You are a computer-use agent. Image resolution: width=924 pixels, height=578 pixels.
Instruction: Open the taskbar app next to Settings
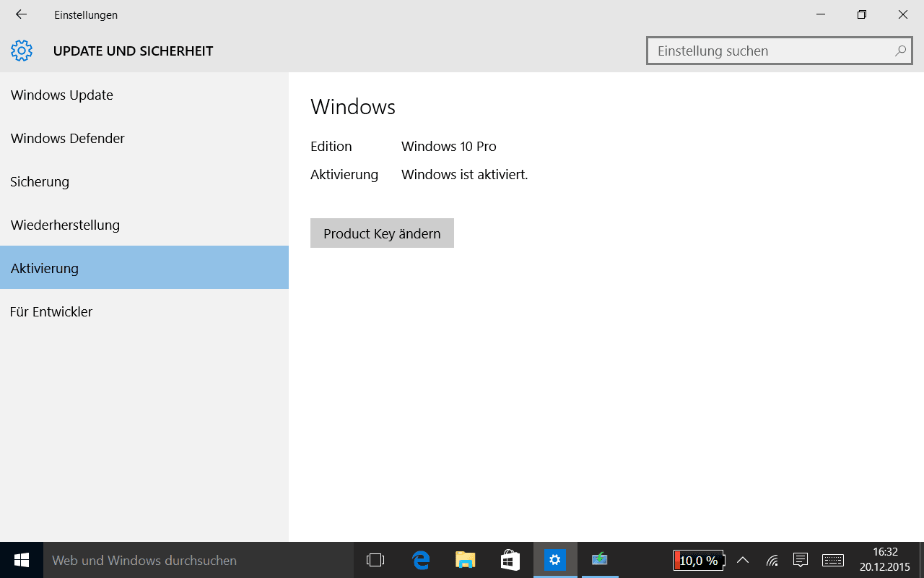coord(600,560)
